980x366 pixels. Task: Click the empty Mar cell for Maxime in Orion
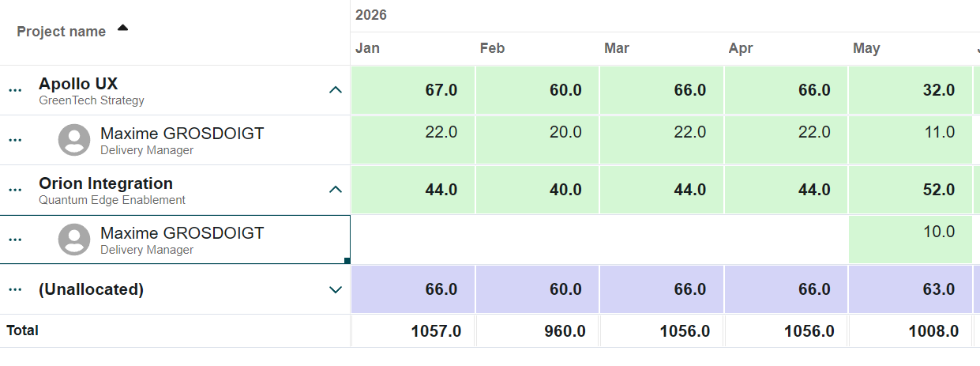tap(662, 240)
